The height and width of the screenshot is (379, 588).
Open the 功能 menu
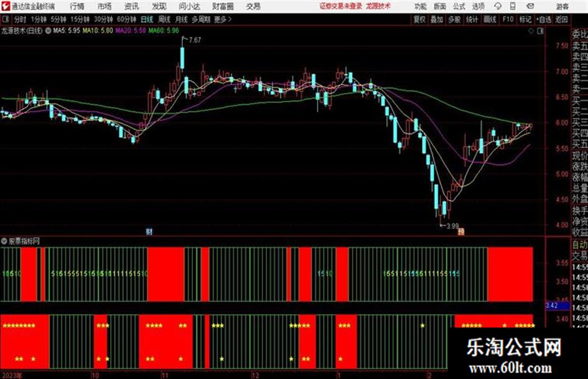(421, 6)
